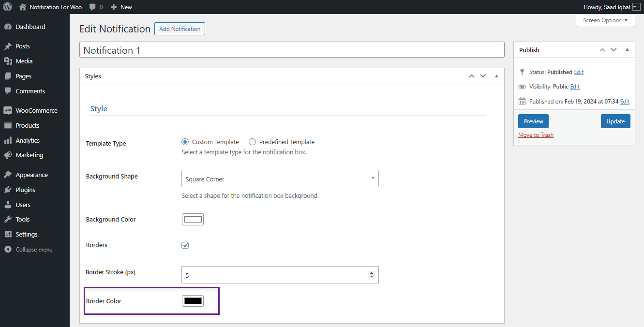Screen dimensions: 644x327
Task: Click the Analytics bar chart icon
Action: pyautogui.click(x=8, y=140)
